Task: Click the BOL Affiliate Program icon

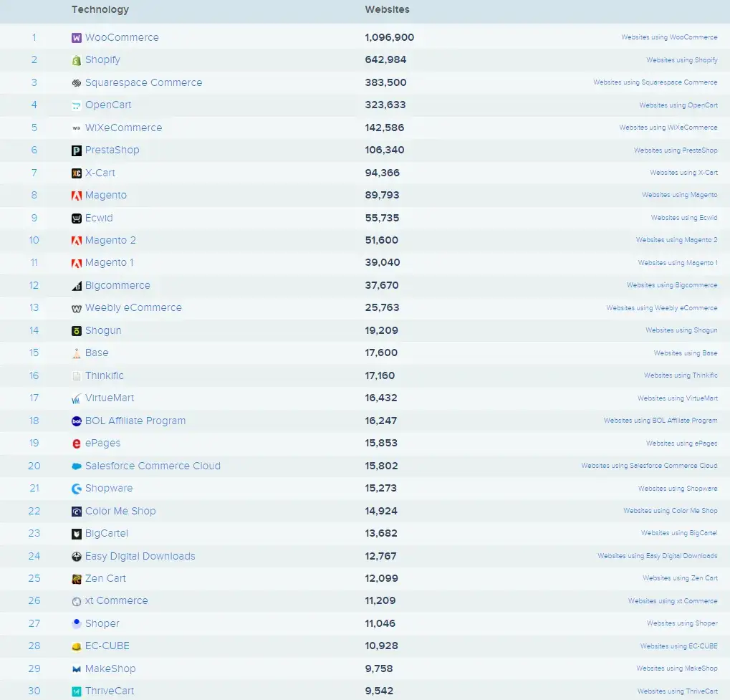Action: tap(77, 421)
